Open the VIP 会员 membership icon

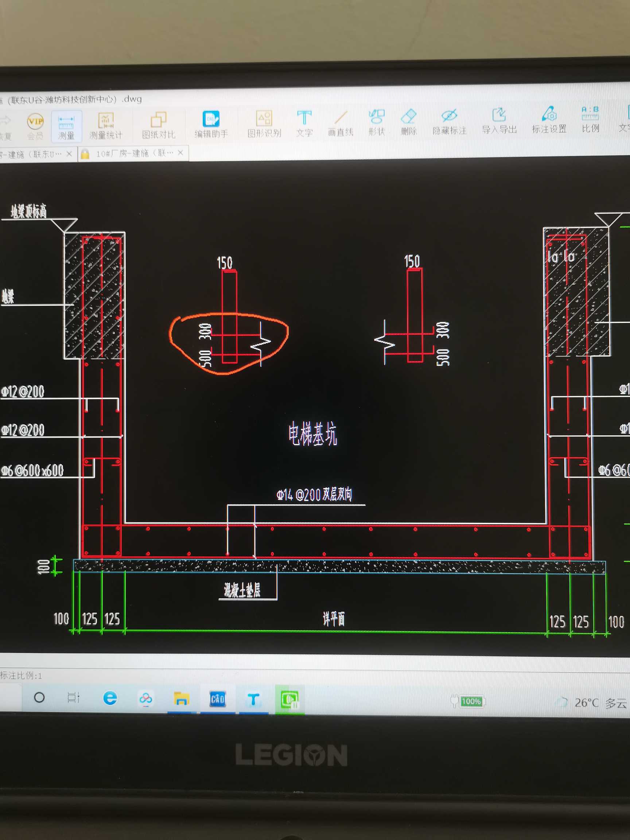coord(35,126)
